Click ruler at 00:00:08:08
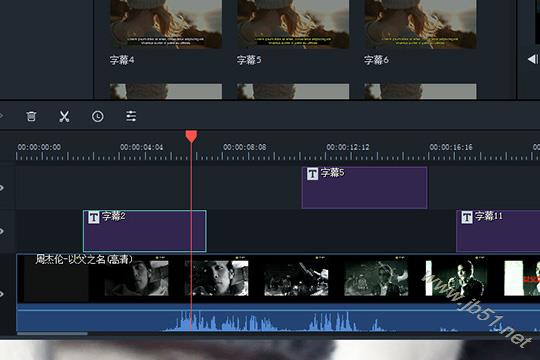This screenshot has height=360, width=540. tap(245, 147)
